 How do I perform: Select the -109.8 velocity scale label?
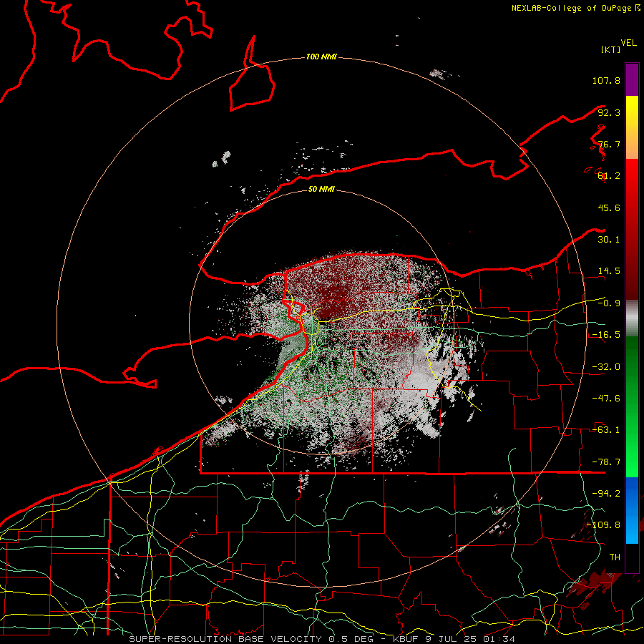click(603, 525)
